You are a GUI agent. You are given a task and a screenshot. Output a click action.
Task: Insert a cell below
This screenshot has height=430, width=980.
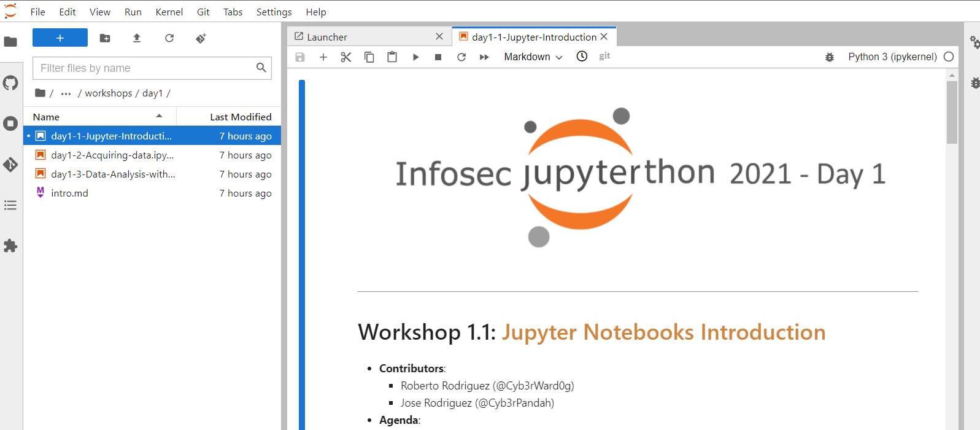coord(323,57)
